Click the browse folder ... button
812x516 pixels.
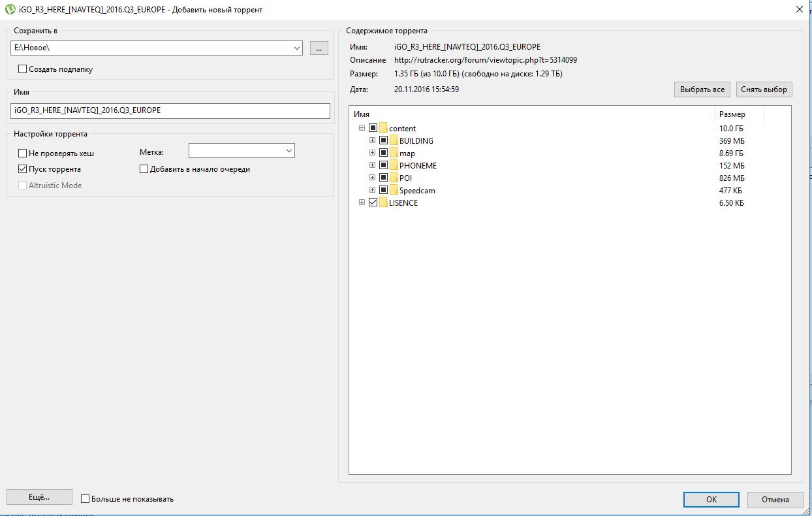tap(319, 48)
